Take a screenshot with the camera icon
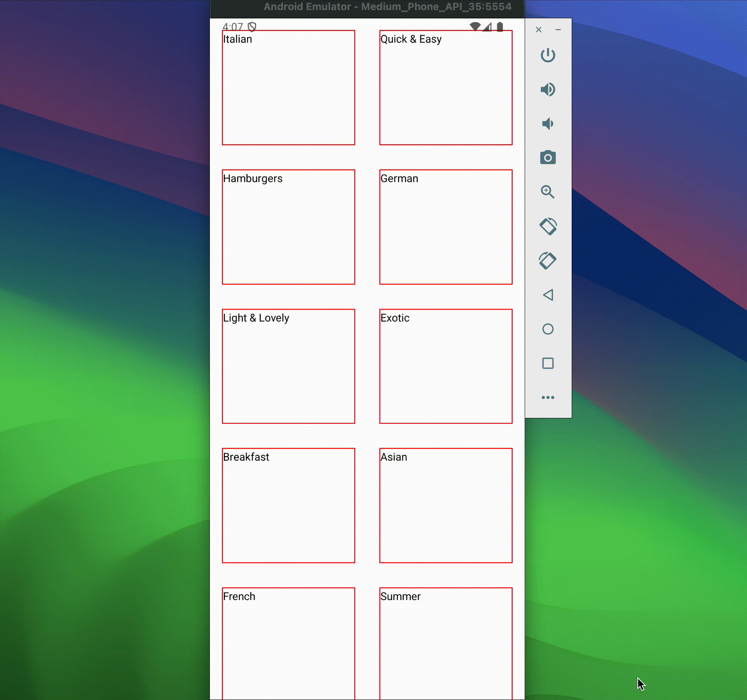Image resolution: width=747 pixels, height=700 pixels. 548,158
